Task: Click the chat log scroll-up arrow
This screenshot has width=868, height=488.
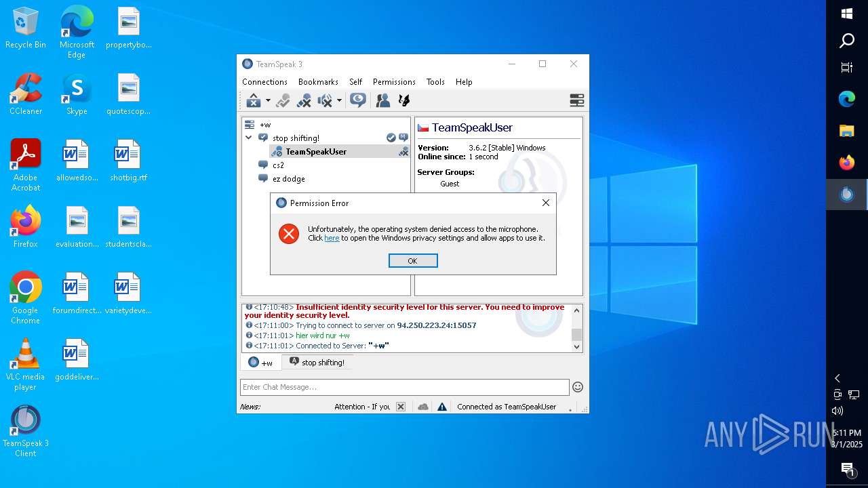Action: 577,310
